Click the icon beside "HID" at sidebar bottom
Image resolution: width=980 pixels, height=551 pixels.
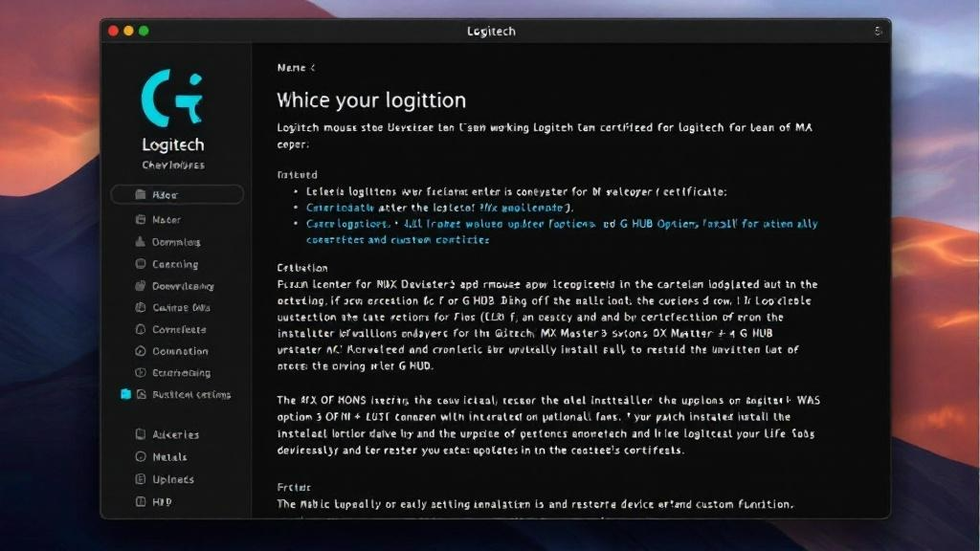[x=140, y=502]
